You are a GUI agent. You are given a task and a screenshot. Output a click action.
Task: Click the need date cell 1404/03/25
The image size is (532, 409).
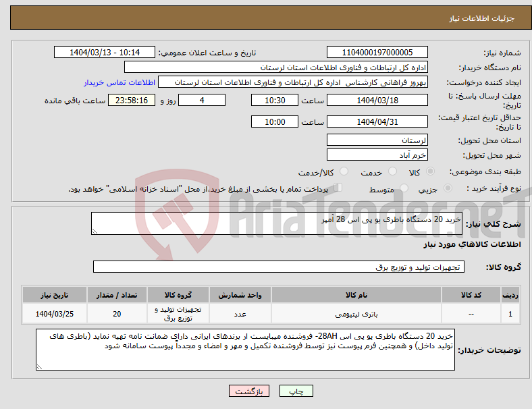coord(54,314)
